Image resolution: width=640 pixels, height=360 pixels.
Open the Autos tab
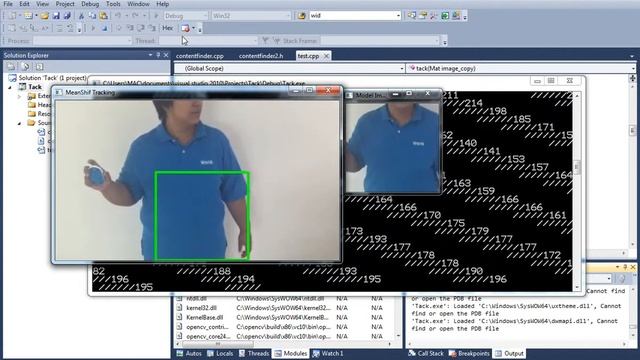click(189, 353)
